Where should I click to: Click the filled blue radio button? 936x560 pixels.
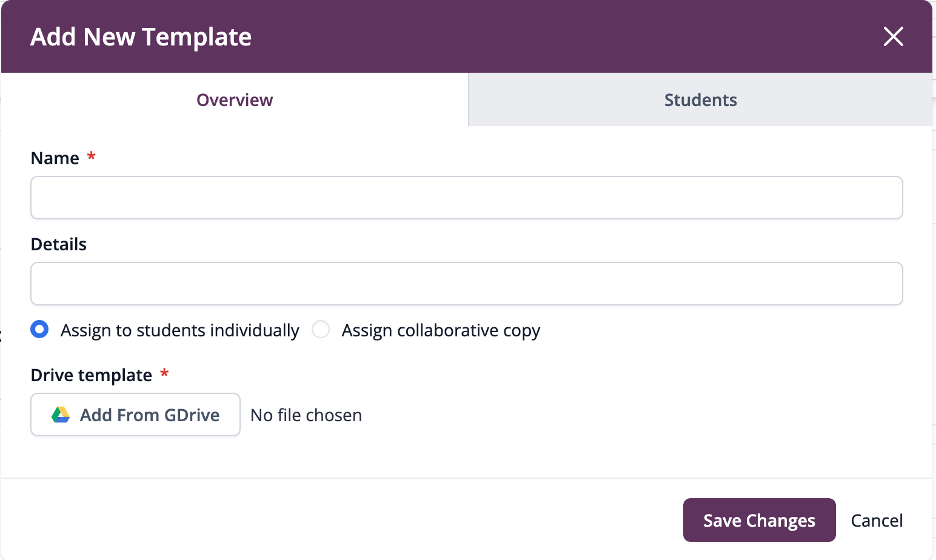[39, 330]
